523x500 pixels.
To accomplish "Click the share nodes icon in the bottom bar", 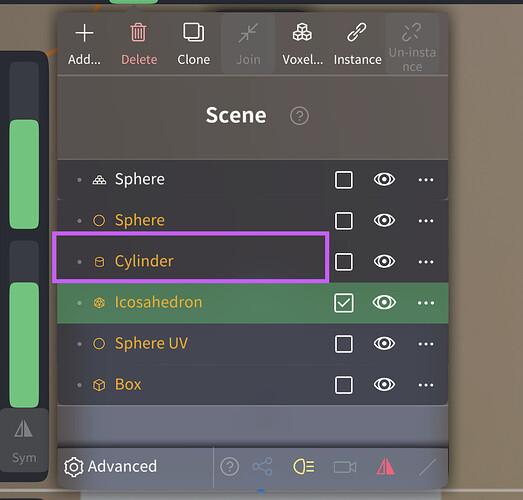I will click(x=262, y=466).
